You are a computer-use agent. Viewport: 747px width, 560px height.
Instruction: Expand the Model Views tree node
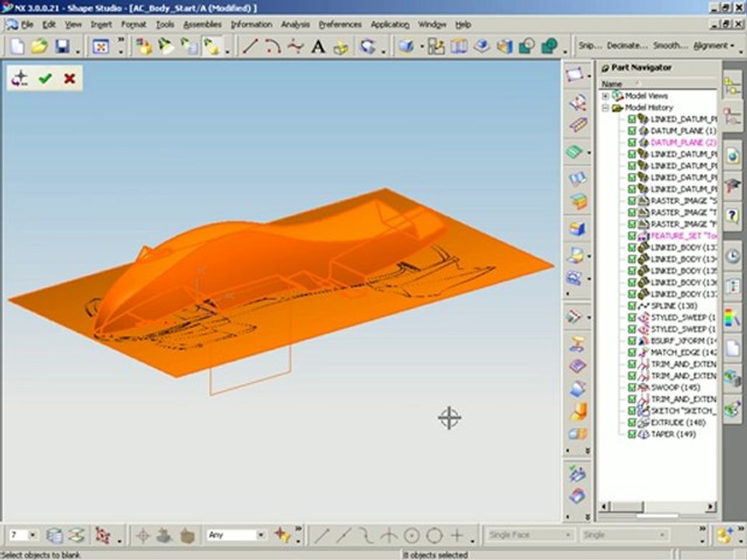pyautogui.click(x=605, y=96)
